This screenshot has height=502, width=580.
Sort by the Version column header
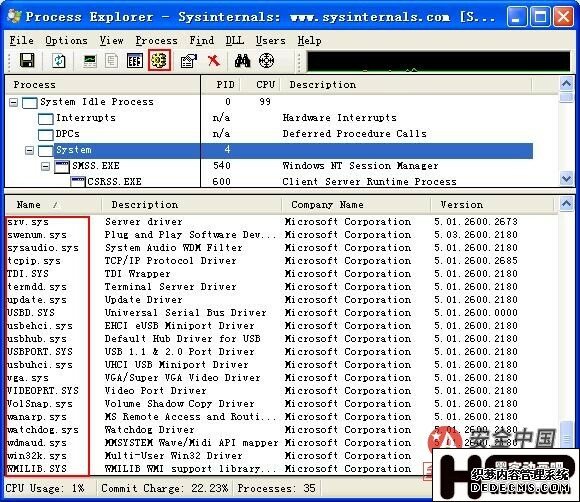click(x=492, y=205)
